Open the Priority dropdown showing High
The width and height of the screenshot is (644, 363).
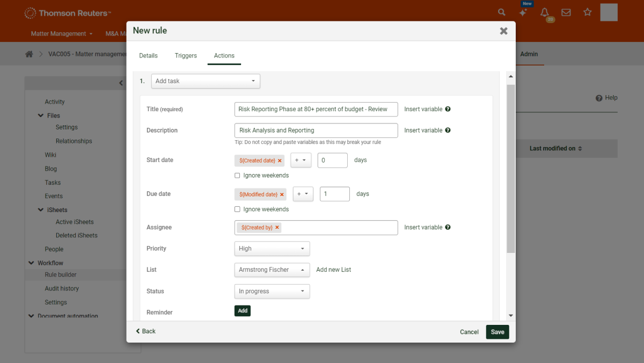point(272,249)
